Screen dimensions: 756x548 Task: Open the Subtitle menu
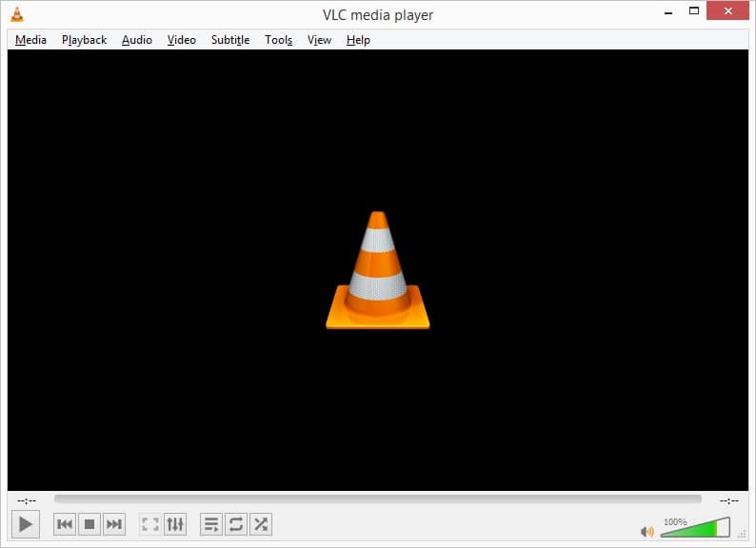pos(230,40)
